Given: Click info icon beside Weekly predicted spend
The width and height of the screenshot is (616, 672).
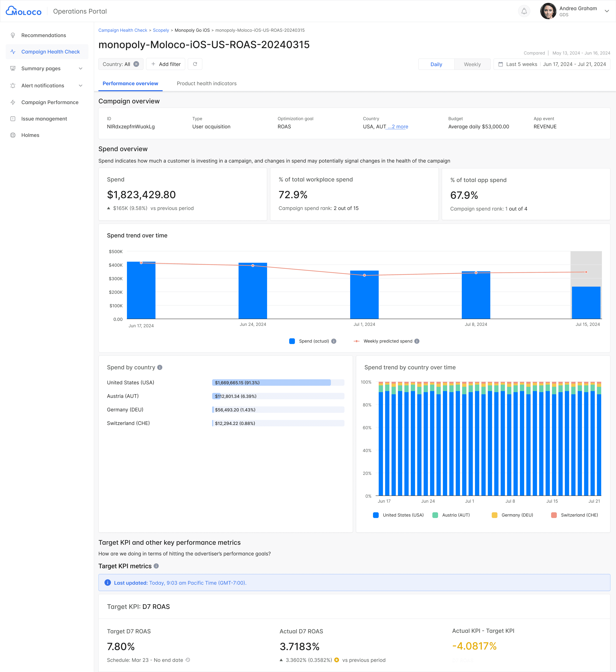Looking at the screenshot, I should 417,341.
